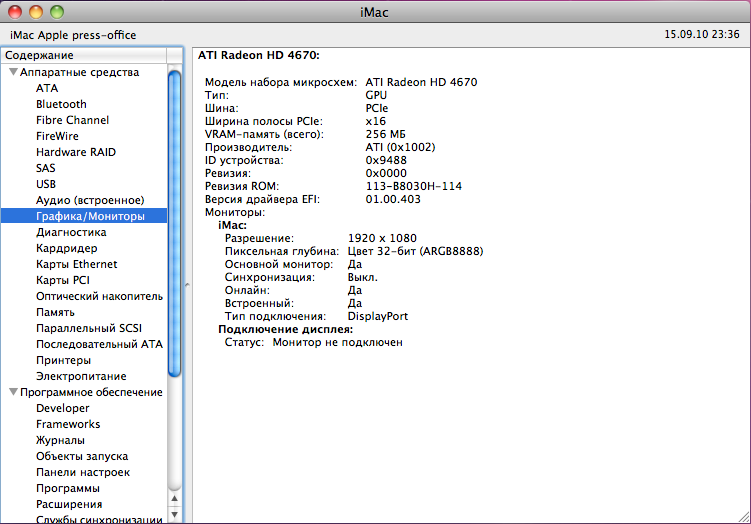The image size is (751, 524).
Task: Click the 1920 x 1080 resolution value
Action: point(382,238)
